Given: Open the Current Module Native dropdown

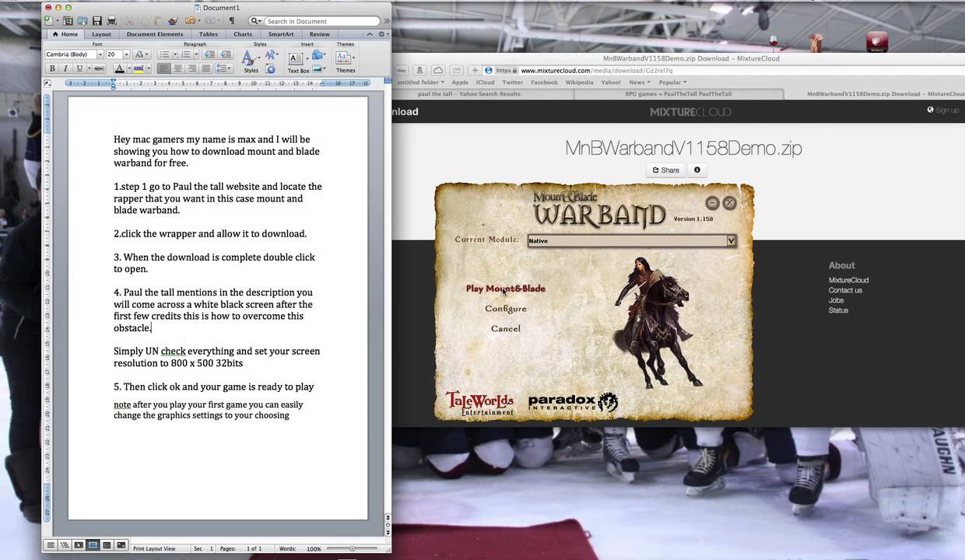Looking at the screenshot, I should coord(632,241).
